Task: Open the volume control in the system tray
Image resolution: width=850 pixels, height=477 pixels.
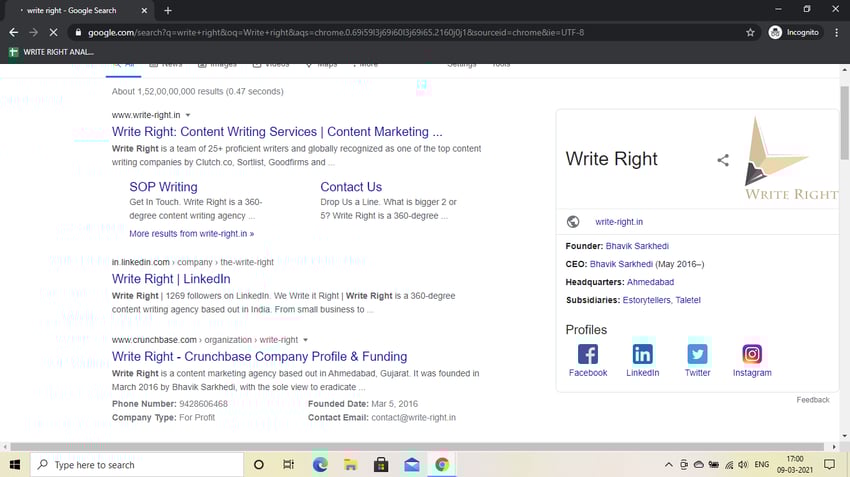Action: [743, 465]
